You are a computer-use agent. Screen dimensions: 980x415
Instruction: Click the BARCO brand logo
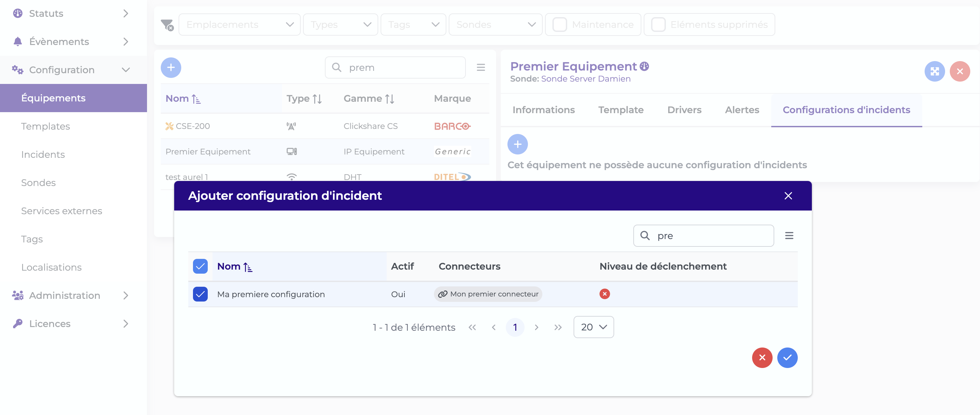click(452, 126)
